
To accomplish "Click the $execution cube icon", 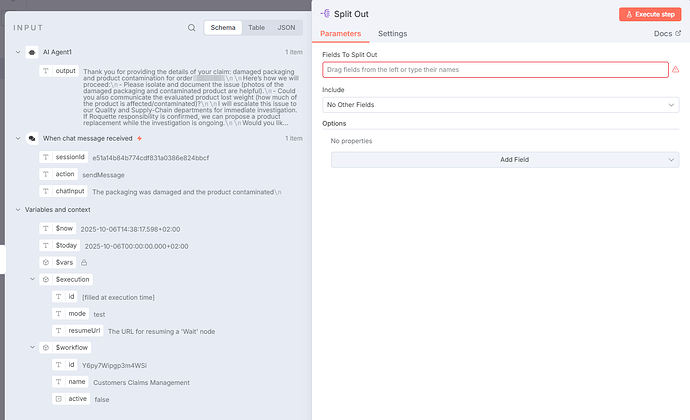I will 46,279.
